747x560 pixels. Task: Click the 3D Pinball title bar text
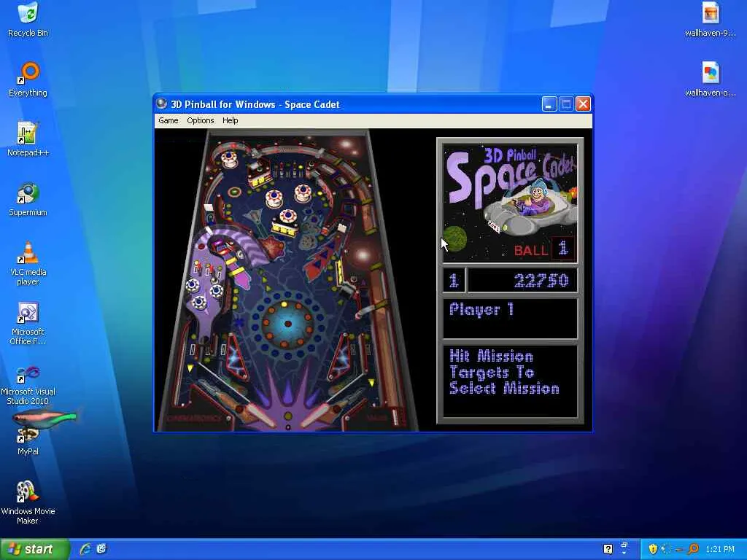click(255, 104)
